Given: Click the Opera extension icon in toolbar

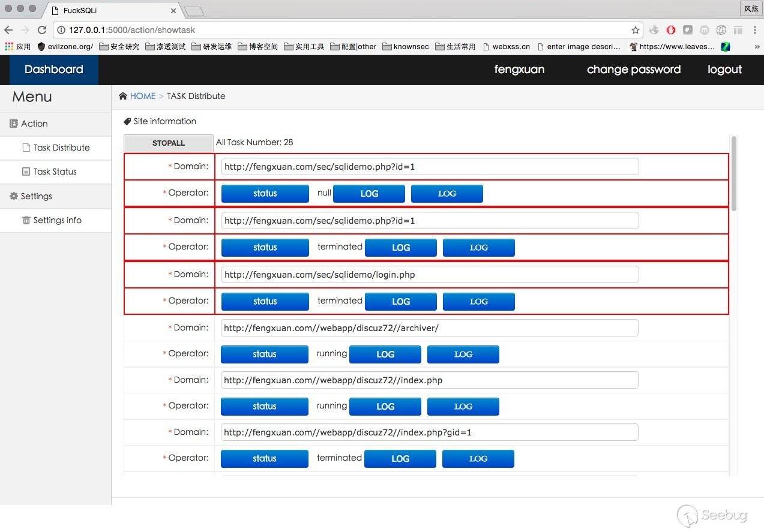Looking at the screenshot, I should tap(671, 30).
